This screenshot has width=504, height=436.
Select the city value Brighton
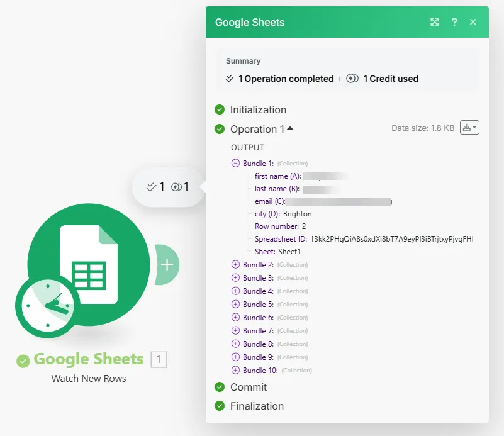298,214
